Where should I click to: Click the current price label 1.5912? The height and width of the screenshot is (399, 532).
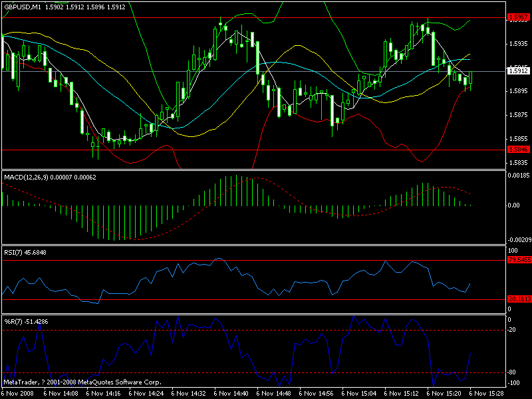519,71
